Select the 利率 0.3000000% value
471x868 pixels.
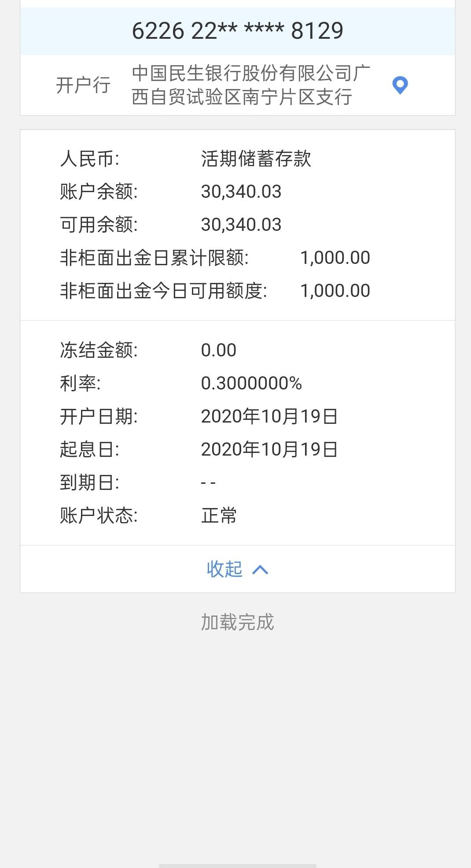[x=251, y=383]
